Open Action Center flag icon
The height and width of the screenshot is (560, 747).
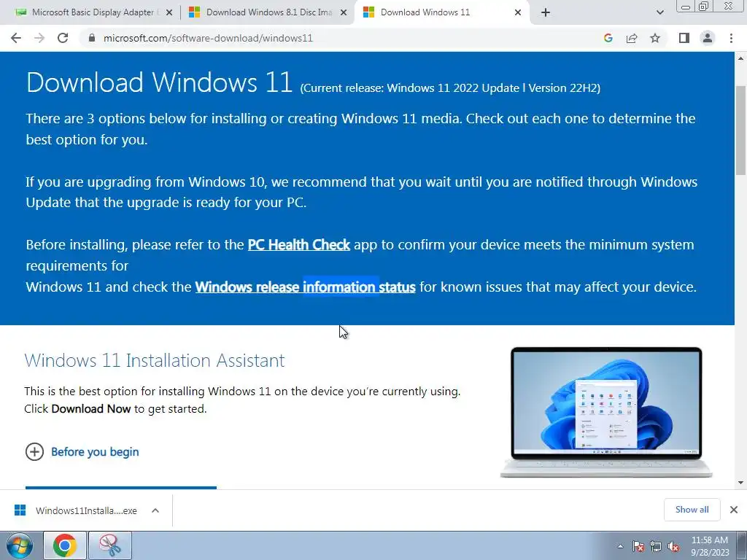pyautogui.click(x=638, y=546)
